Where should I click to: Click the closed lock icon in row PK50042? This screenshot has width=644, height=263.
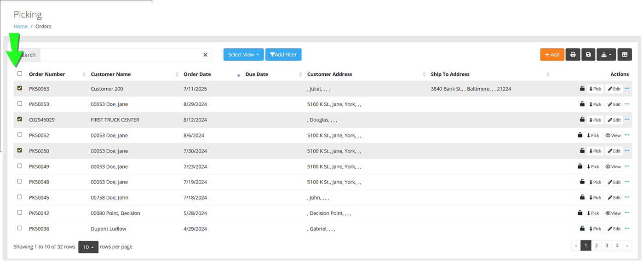(x=580, y=213)
